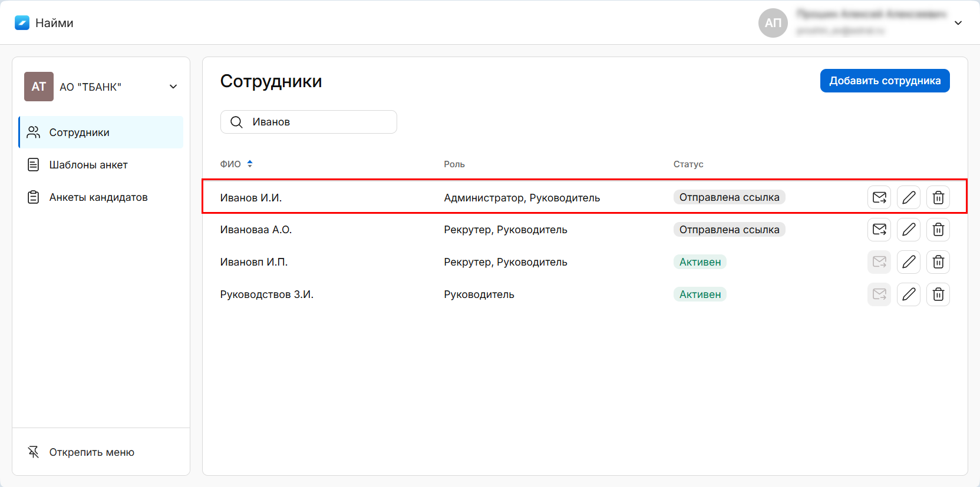Screen dimensions: 980x487
Task: Click the magnifier icon in search box
Action: (x=236, y=122)
